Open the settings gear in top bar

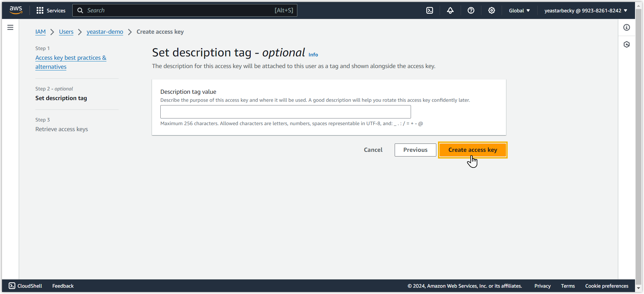click(491, 10)
